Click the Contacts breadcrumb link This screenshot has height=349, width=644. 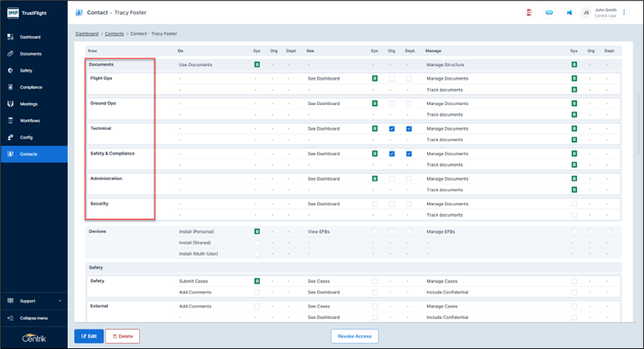point(114,34)
